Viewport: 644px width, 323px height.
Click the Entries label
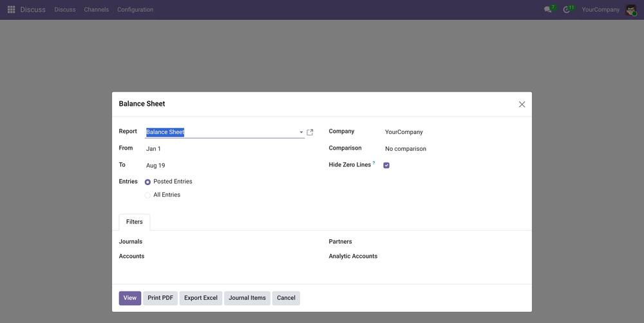coord(128,181)
